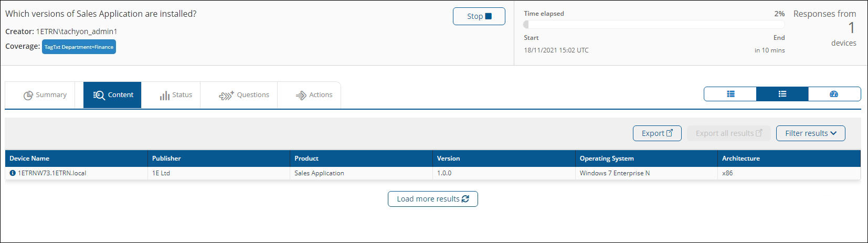This screenshot has height=243, width=868.
Task: Load more results
Action: point(432,199)
